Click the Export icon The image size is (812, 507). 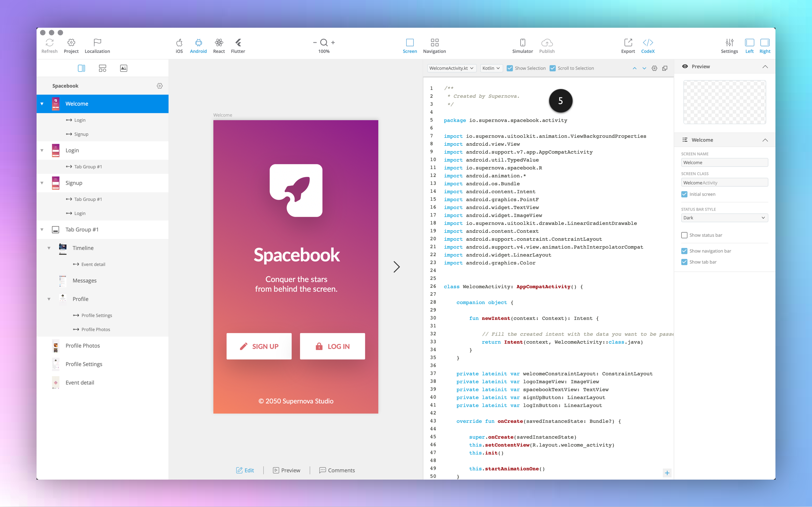coord(628,43)
